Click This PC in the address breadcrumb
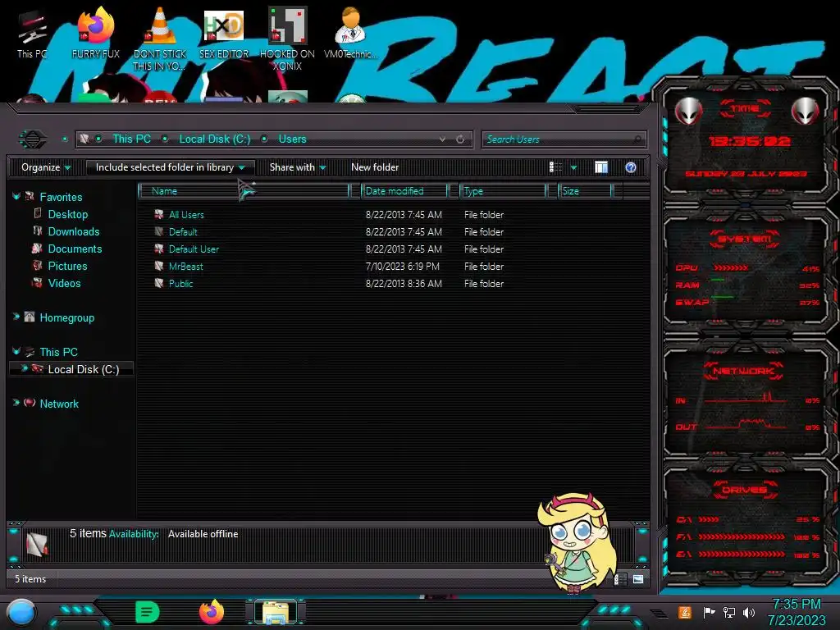Screen dimensions: 840x630 [131, 139]
